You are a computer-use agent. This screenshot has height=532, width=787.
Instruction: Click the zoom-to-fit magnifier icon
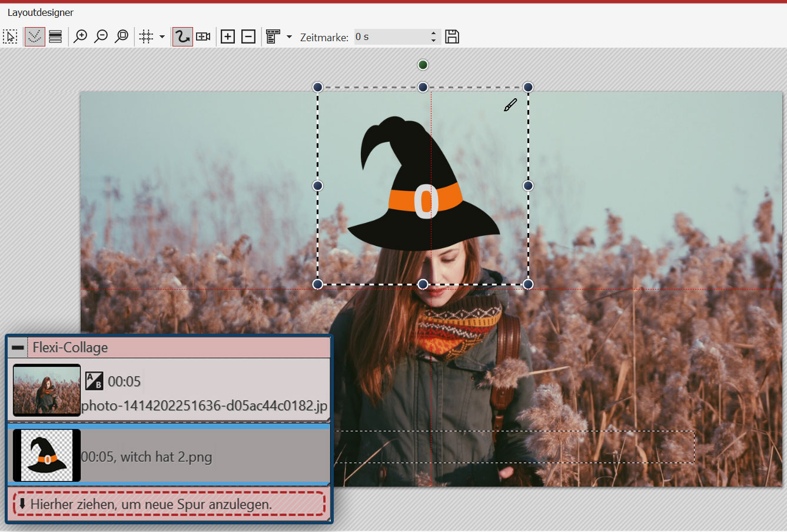(122, 37)
